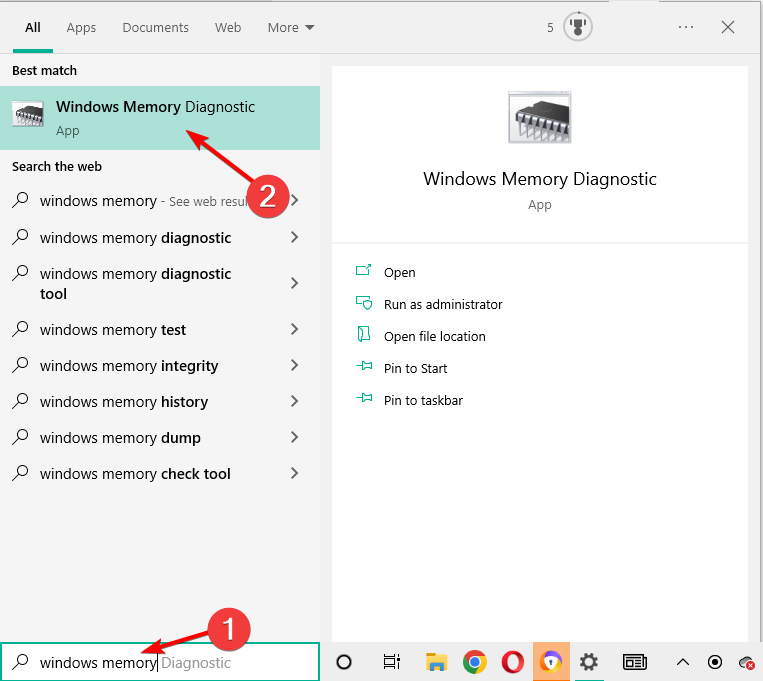This screenshot has height=681, width=763.
Task: Click the rewards trophy badge icon
Action: coord(578,27)
